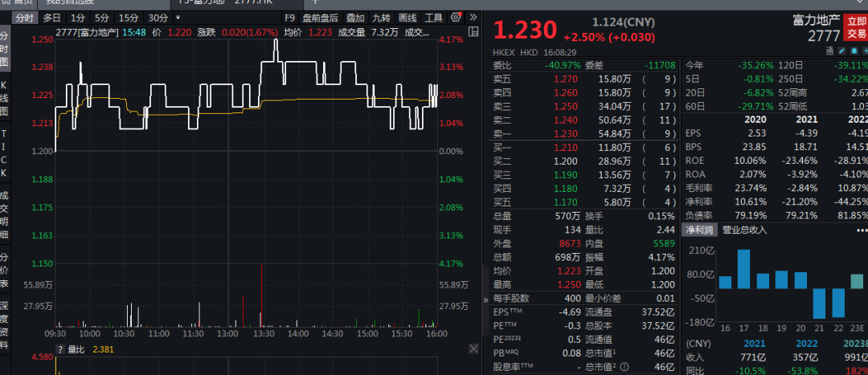Select the 15分 period
Screen dimensions: 868x375
pos(129,18)
